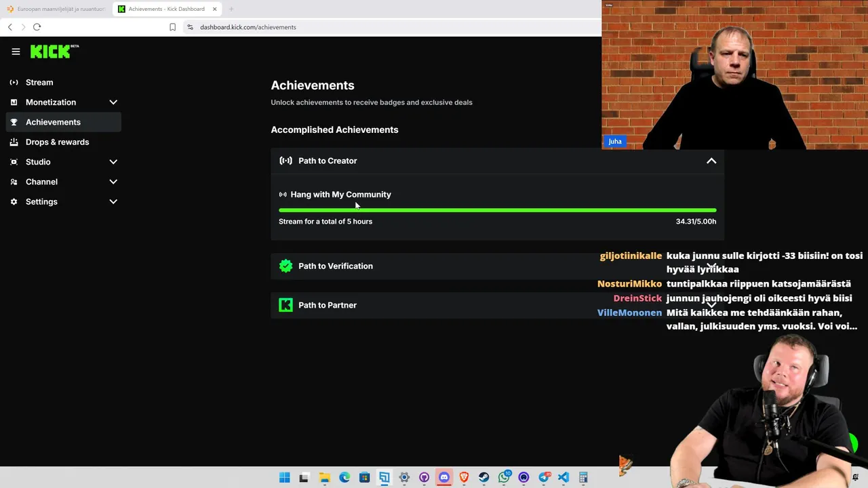Click the Accomplished Achievements heading
868x488 pixels.
(334, 129)
